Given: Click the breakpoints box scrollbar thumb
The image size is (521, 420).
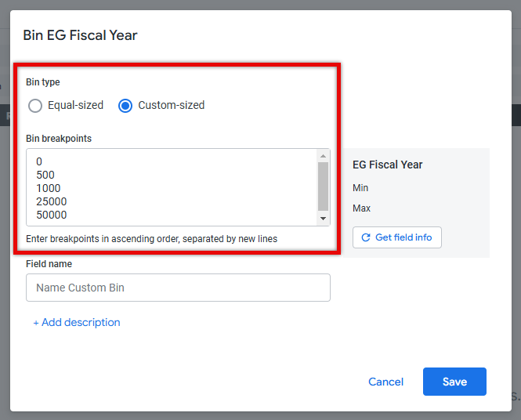Looking at the screenshot, I should (x=323, y=186).
